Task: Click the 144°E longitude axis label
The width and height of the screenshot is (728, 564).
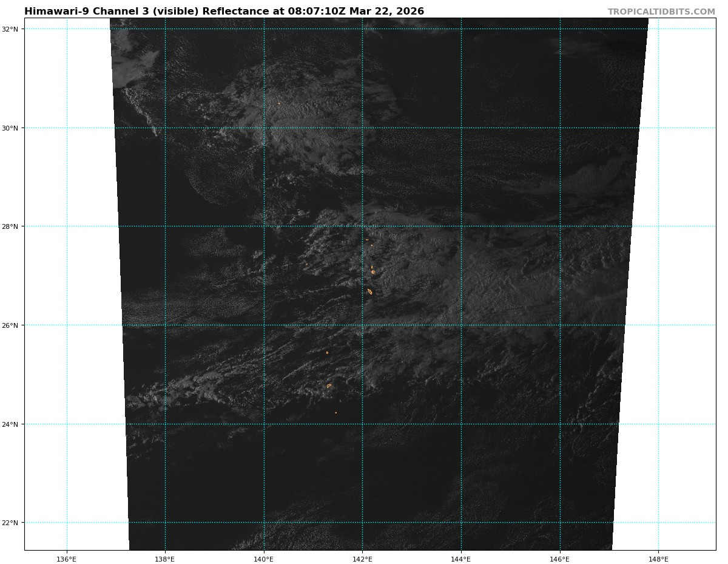Action: [461, 559]
